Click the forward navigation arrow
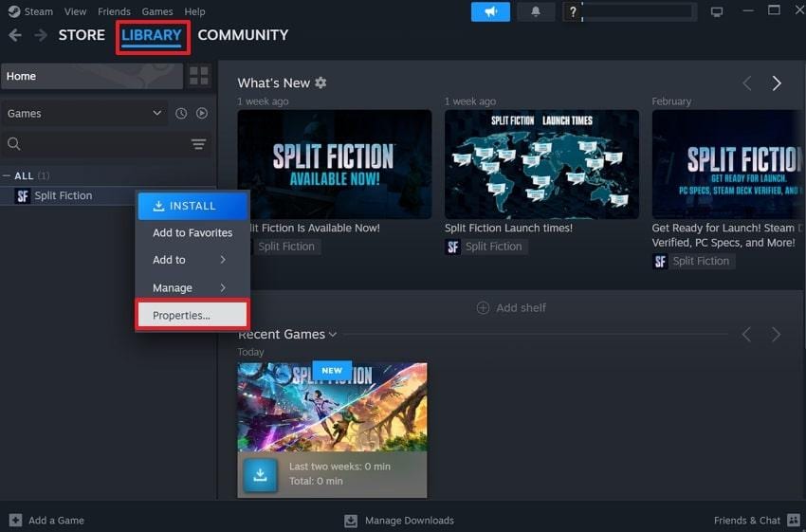This screenshot has width=806, height=532. pos(41,35)
